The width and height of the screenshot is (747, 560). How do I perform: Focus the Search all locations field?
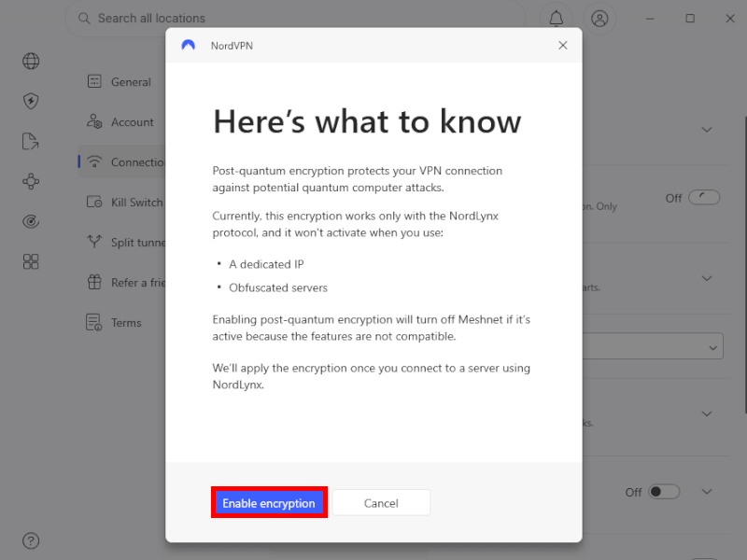click(295, 19)
